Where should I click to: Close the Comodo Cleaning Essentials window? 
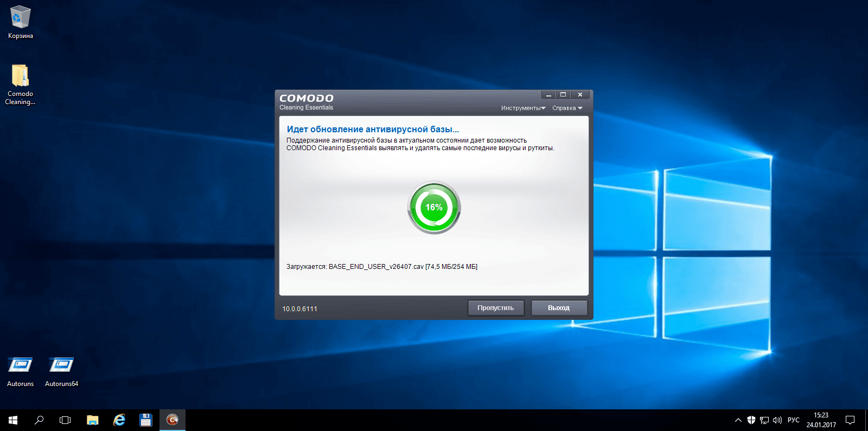point(580,94)
